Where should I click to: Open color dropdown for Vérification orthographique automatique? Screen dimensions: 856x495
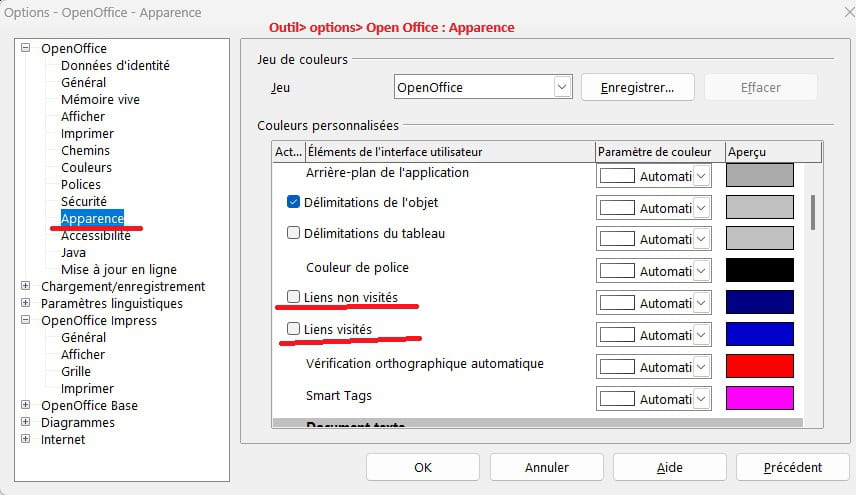pyautogui.click(x=702, y=367)
